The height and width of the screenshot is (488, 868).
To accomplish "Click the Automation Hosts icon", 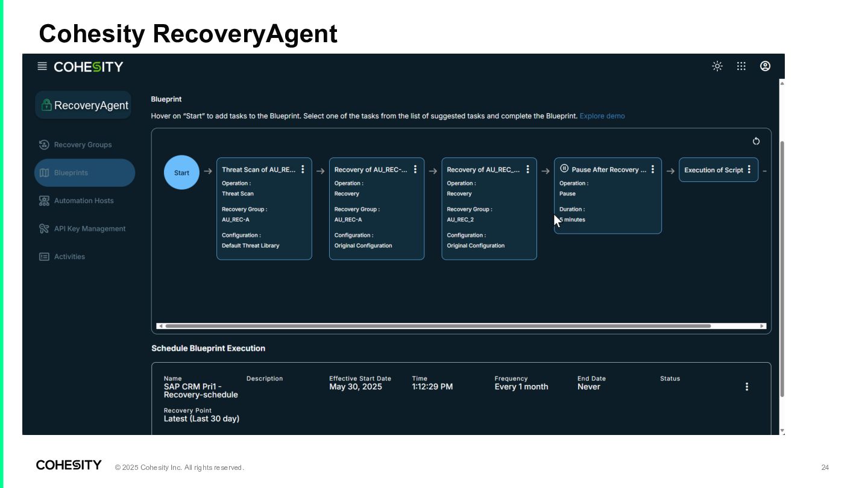I will 44,201.
